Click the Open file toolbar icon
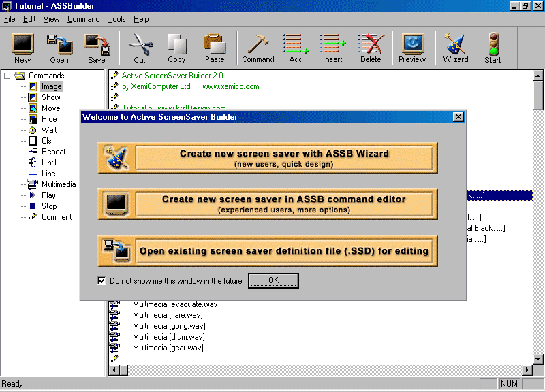This screenshot has width=545, height=392. coord(59,48)
